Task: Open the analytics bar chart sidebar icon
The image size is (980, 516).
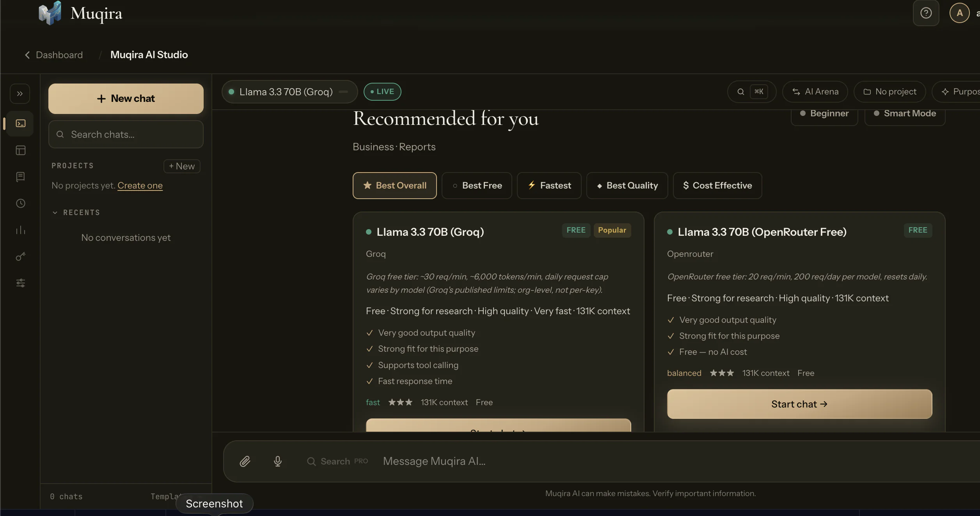Action: [20, 230]
